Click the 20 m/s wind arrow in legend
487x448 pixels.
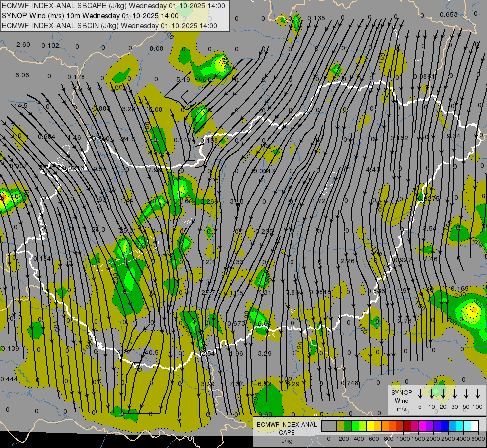coord(443,394)
